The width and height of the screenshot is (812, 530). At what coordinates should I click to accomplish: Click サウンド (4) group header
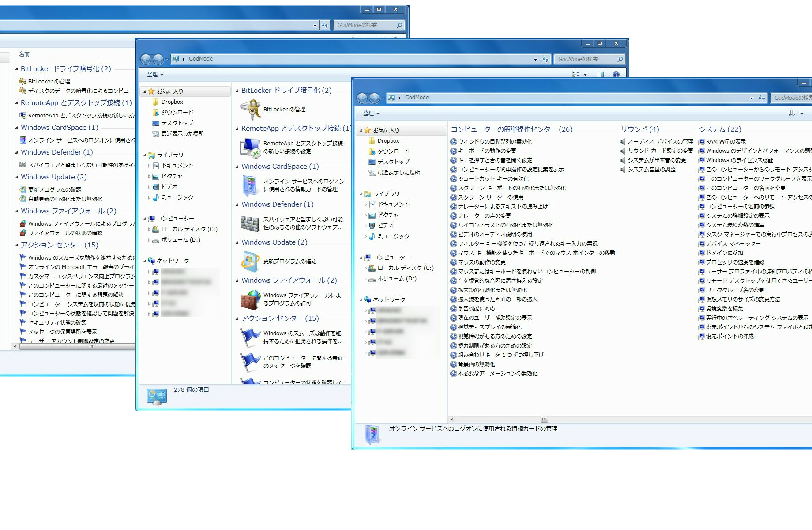coord(640,129)
